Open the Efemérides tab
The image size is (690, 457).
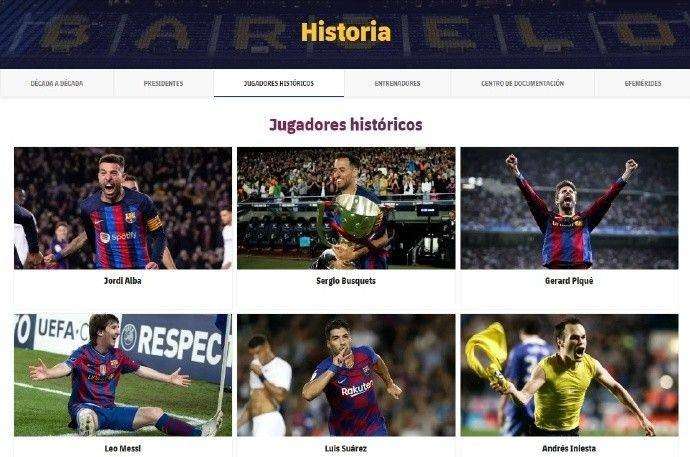642,83
